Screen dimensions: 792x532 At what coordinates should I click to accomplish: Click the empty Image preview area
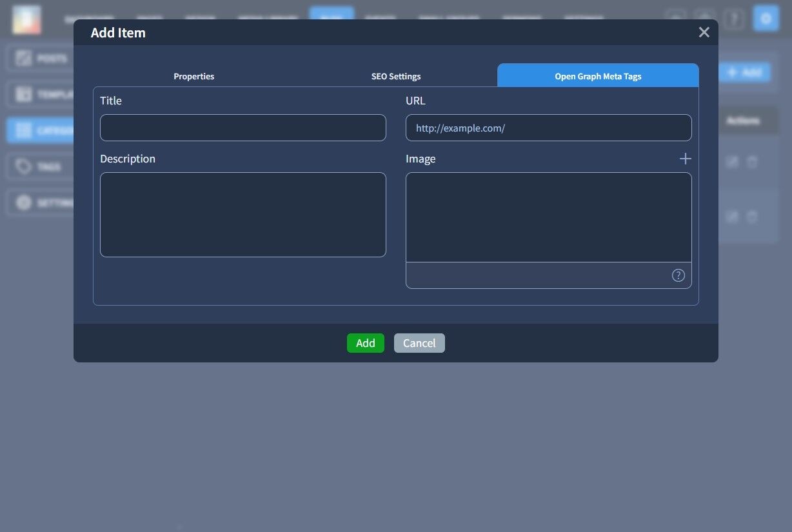(548, 217)
